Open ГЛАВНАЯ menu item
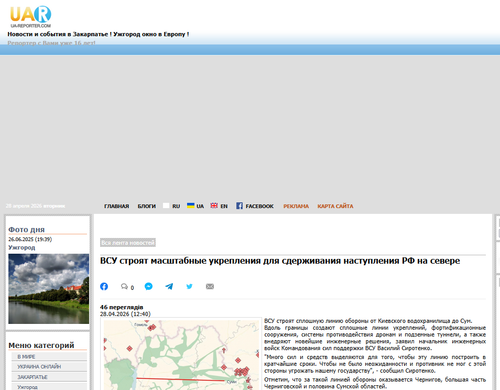Screen dimensions: 500x390 point(116,206)
